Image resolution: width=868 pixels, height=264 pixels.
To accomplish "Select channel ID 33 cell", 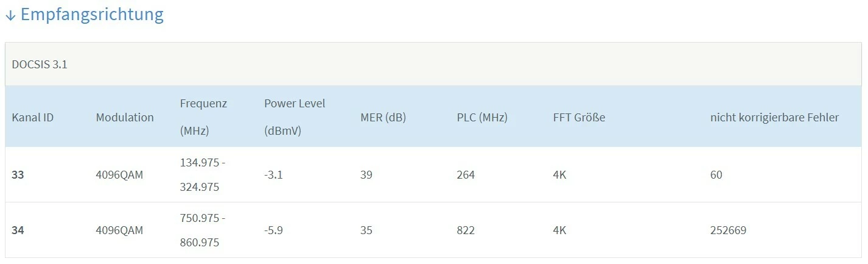I will tap(18, 175).
